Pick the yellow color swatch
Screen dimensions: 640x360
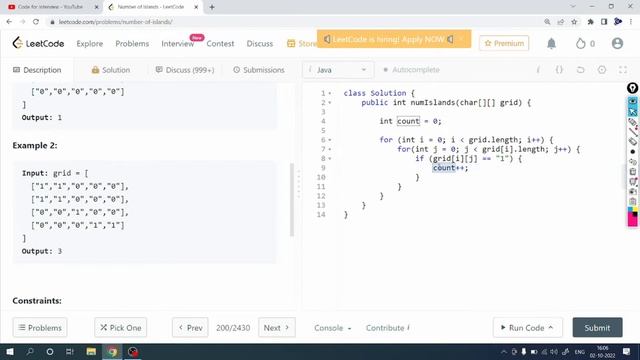coord(635,209)
